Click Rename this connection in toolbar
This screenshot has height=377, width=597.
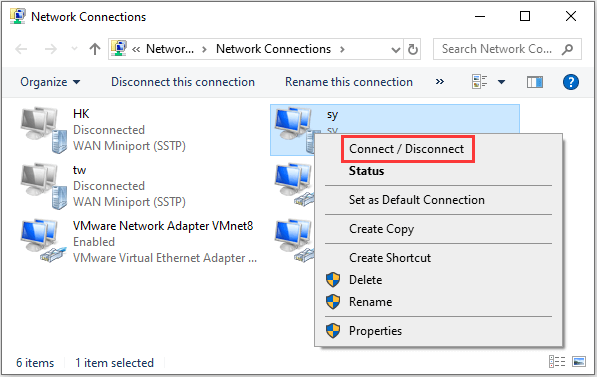click(x=349, y=82)
